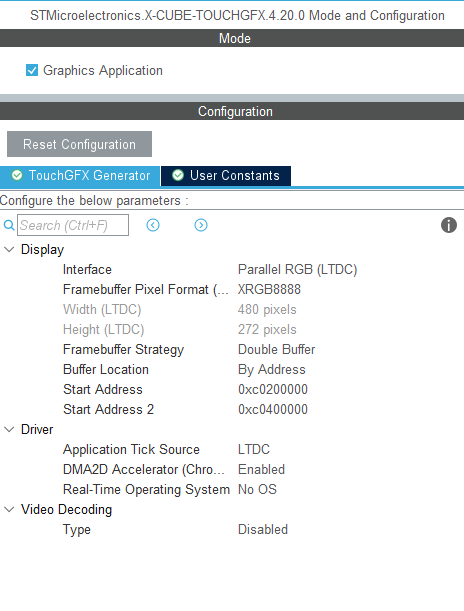Viewport: 464px width, 611px height.
Task: Select the DMA2D Accelerator label
Action: tap(144, 469)
